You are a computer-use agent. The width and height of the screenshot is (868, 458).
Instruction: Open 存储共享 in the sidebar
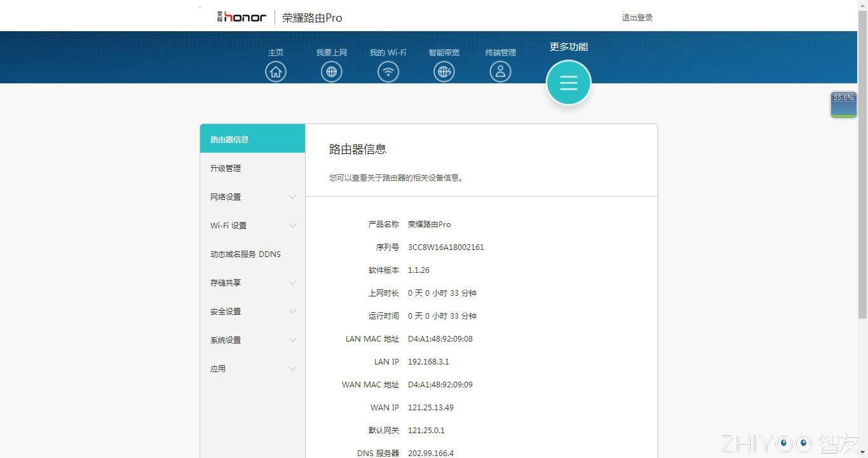[252, 282]
